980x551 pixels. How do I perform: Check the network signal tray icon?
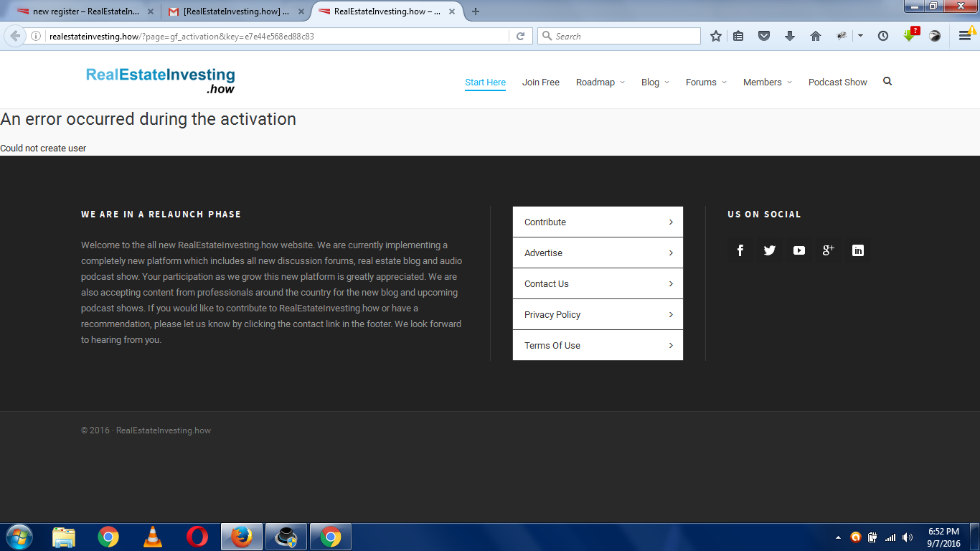pos(890,537)
